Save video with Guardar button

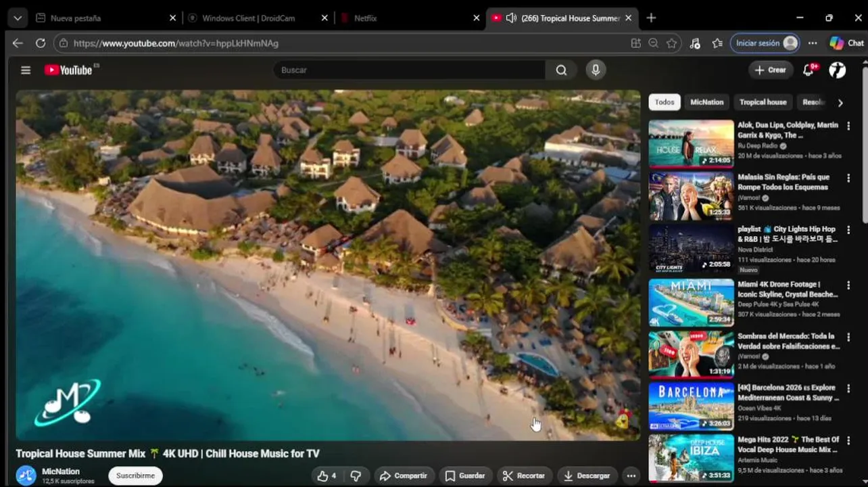[464, 476]
